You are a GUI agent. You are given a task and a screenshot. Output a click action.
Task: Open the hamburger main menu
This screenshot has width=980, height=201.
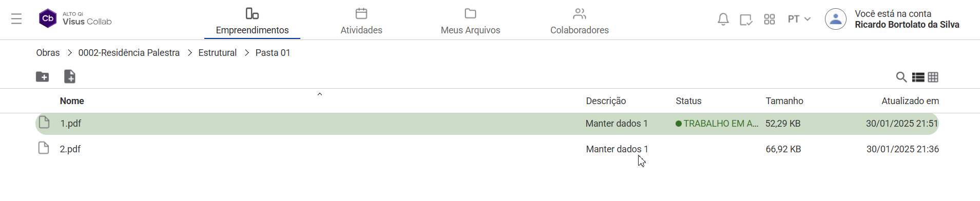[x=16, y=19]
